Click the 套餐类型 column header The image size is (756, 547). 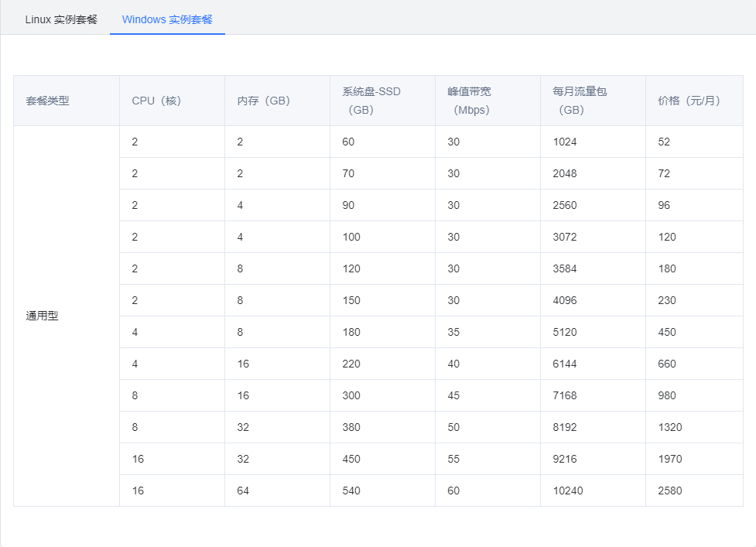[48, 101]
